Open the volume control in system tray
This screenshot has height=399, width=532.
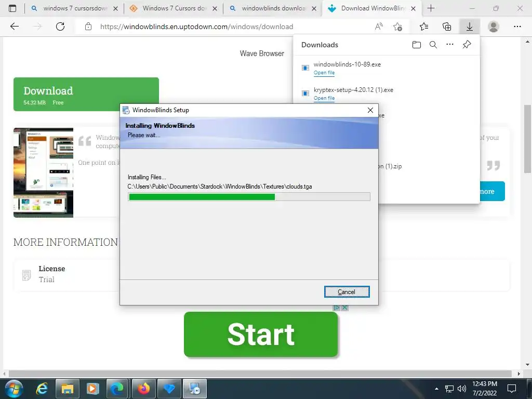pyautogui.click(x=462, y=389)
